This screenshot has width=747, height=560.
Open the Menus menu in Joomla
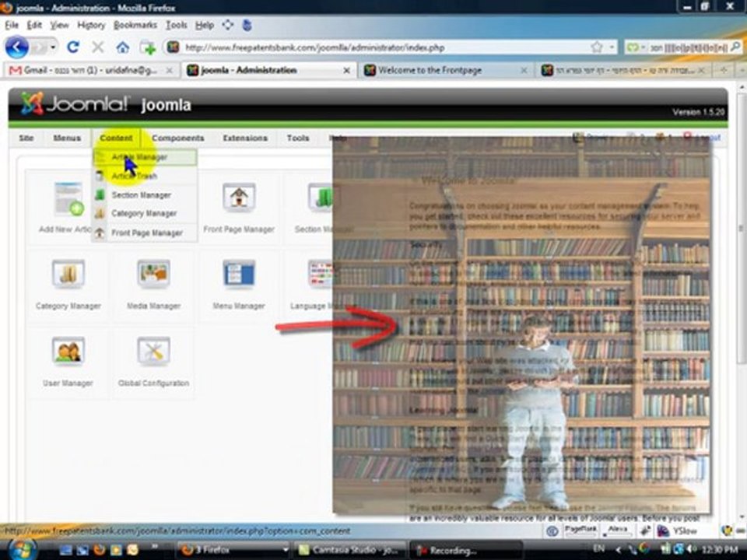click(67, 138)
